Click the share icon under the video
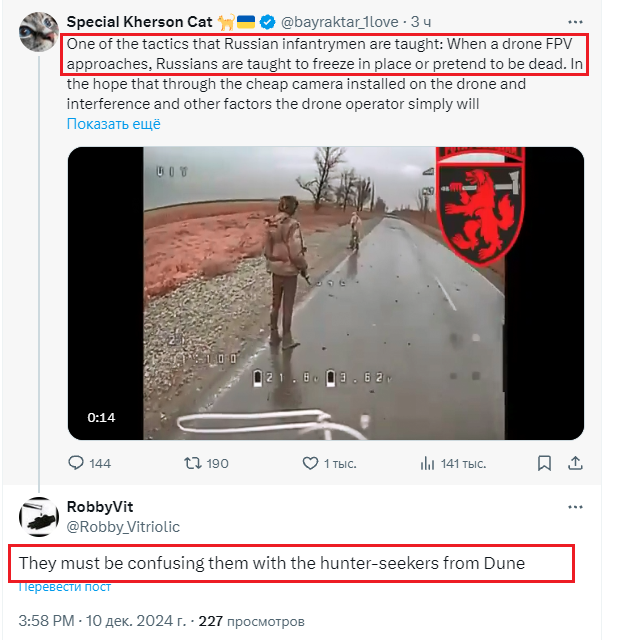This screenshot has height=640, width=626. (575, 463)
